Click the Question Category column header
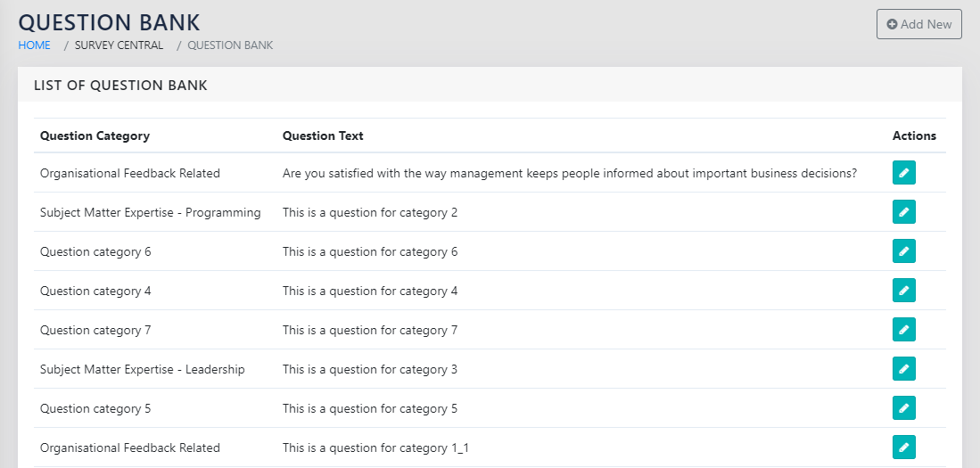Image resolution: width=980 pixels, height=468 pixels. point(95,136)
